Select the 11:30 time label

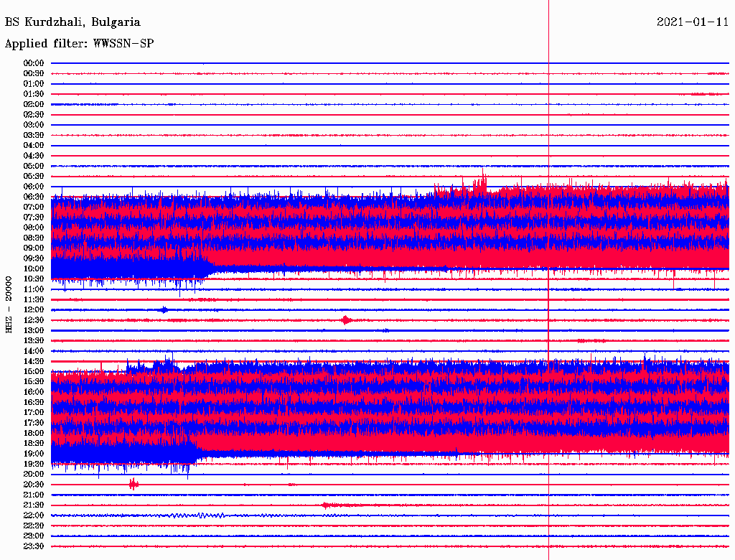pyautogui.click(x=34, y=299)
